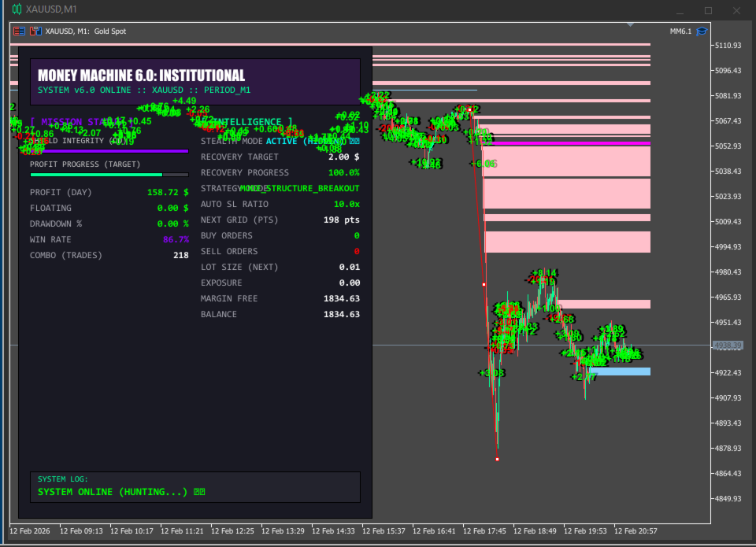
Task: Click the 12 Feb 17:45 time label
Action: [x=484, y=531]
